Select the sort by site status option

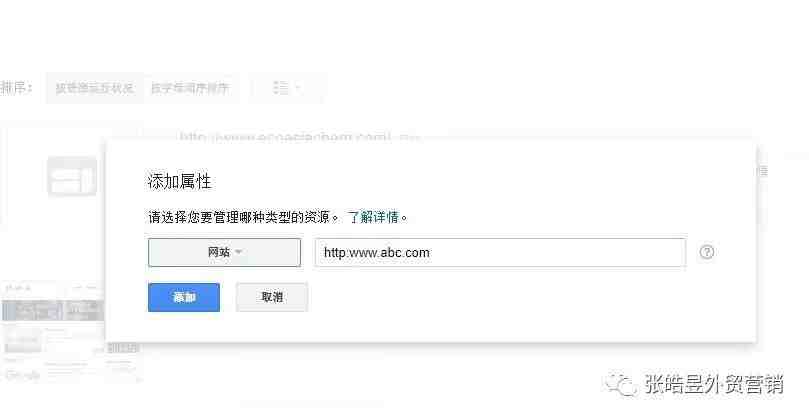click(x=94, y=88)
